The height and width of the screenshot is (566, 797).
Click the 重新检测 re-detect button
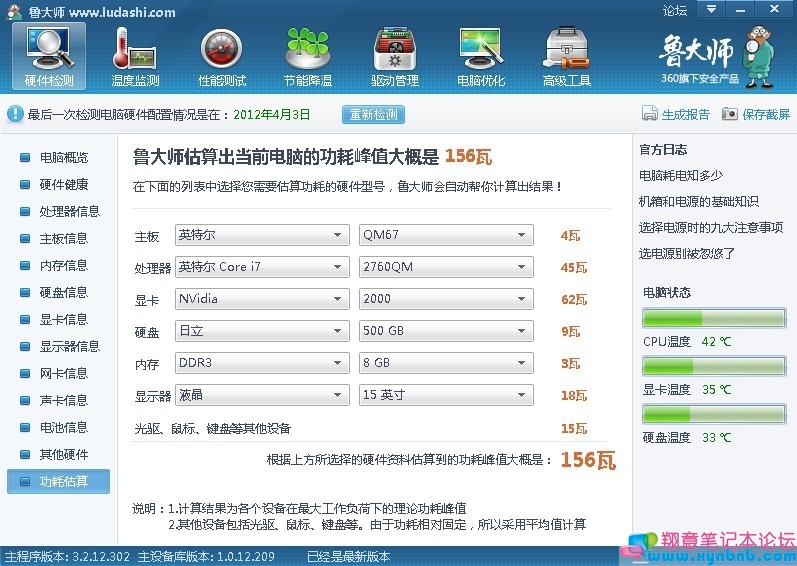click(373, 114)
